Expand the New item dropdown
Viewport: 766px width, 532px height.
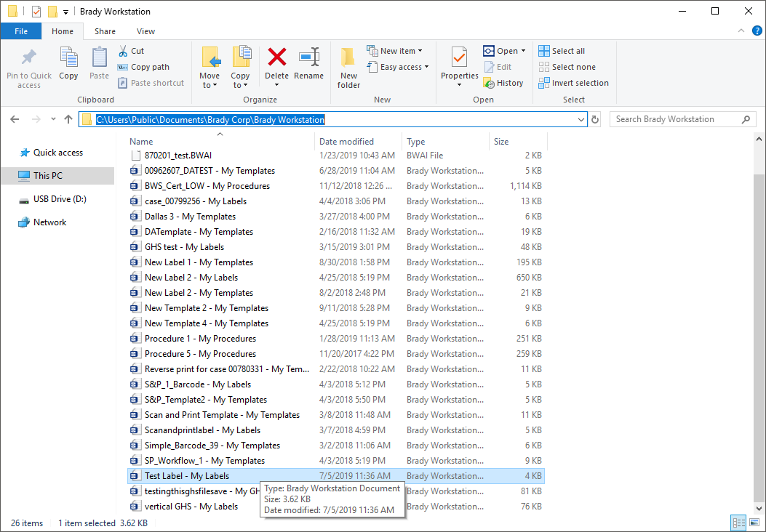pos(396,51)
